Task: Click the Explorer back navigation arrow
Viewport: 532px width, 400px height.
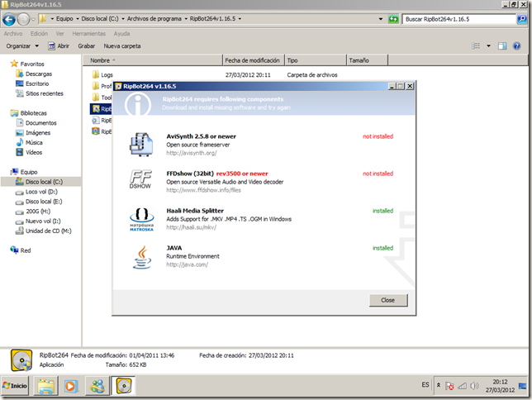Action: coord(9,19)
